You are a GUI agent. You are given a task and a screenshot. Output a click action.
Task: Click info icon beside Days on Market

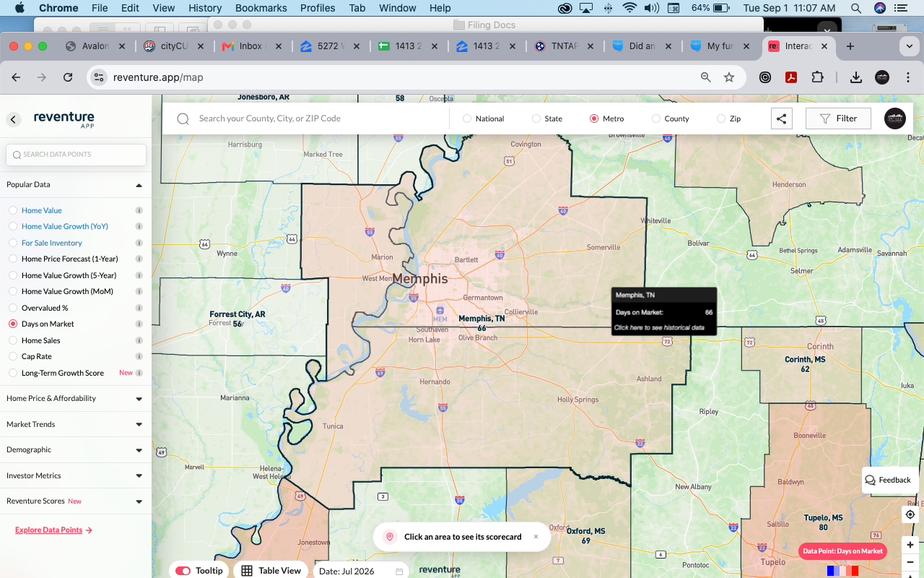pos(139,324)
